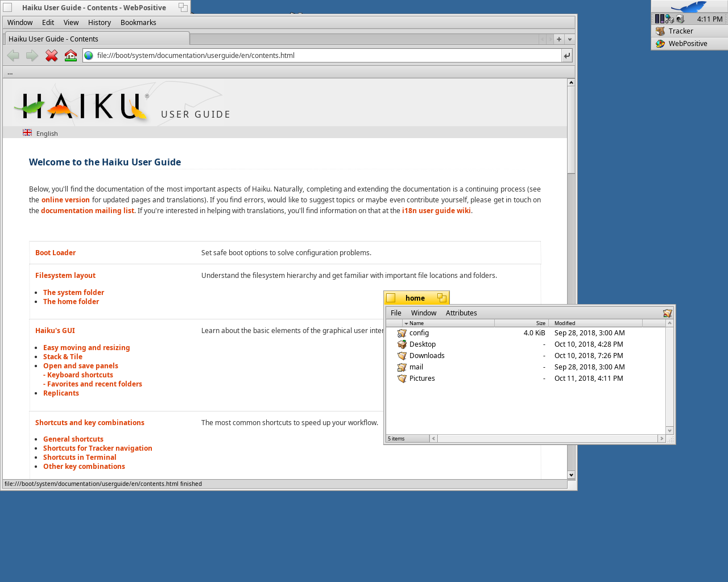The height and width of the screenshot is (582, 728).
Task: Open a new tab with the plus button
Action: click(559, 39)
